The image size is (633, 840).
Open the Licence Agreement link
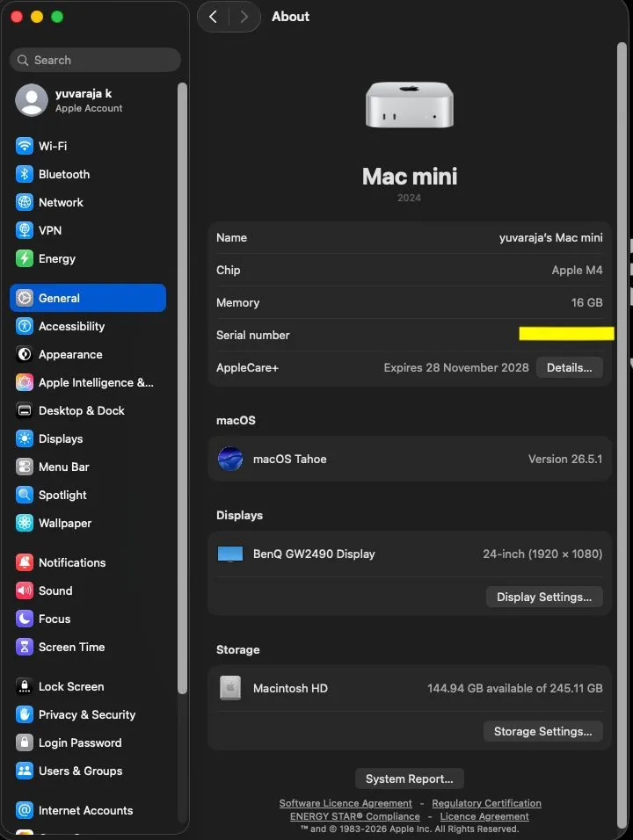tap(484, 816)
